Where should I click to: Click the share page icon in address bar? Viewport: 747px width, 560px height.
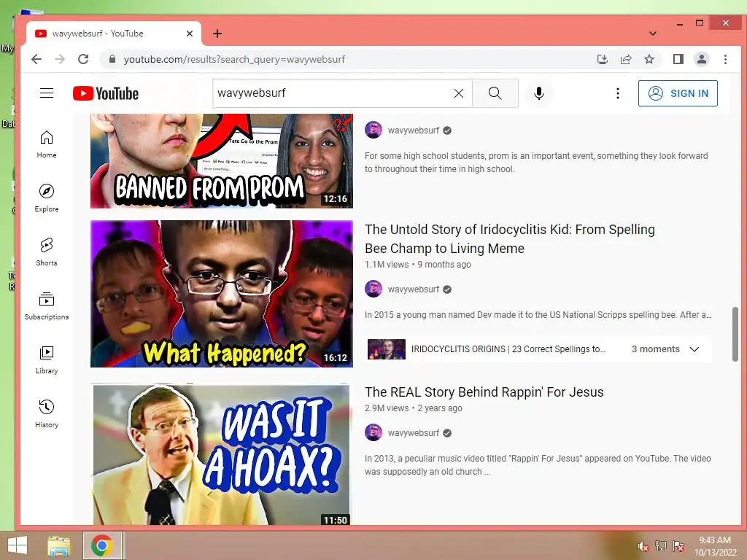(x=626, y=59)
